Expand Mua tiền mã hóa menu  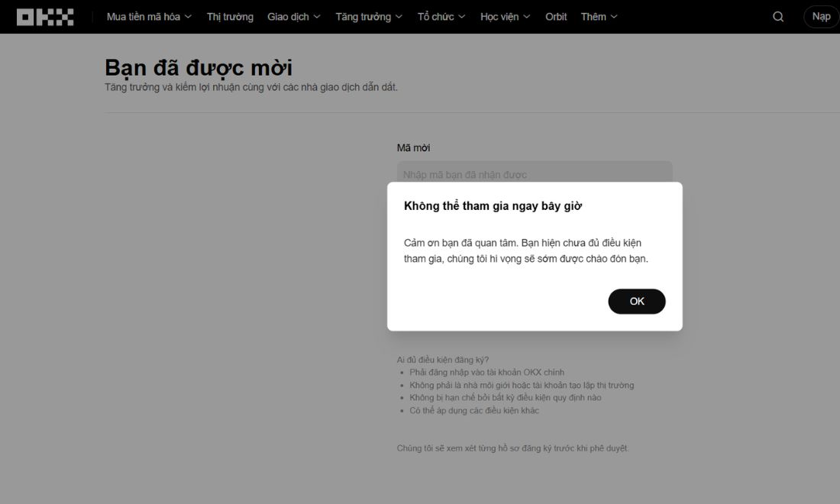coord(149,17)
